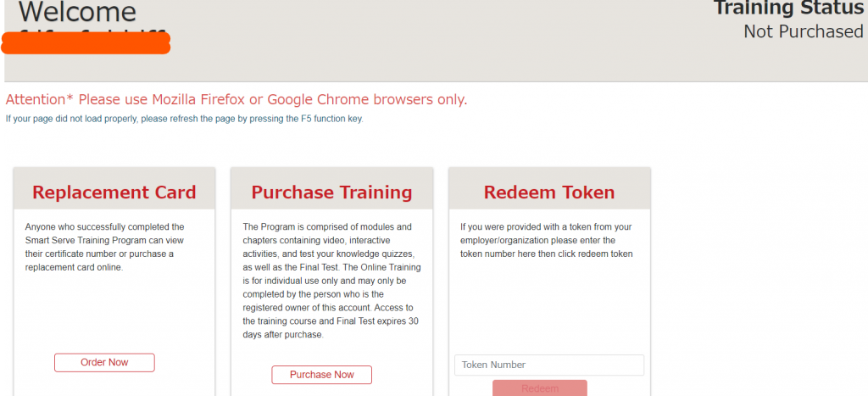This screenshot has height=396, width=868.
Task: Click the Redeem Token heading
Action: (549, 192)
